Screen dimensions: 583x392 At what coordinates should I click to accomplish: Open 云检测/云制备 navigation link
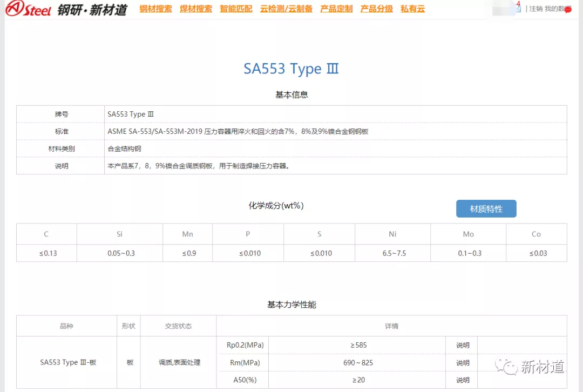(286, 9)
